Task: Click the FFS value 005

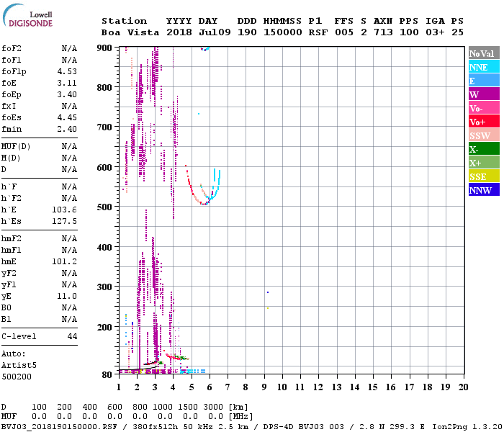Action: click(344, 32)
